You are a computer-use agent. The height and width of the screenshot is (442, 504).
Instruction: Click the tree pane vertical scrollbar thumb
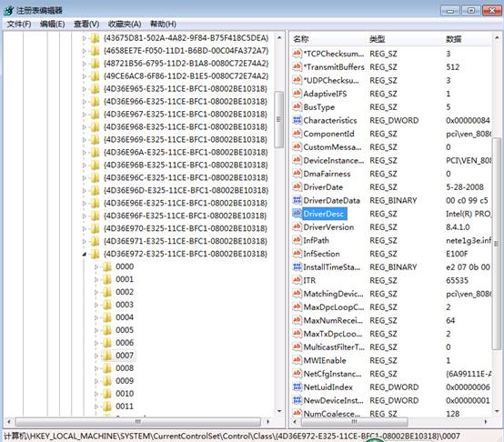pos(279,119)
